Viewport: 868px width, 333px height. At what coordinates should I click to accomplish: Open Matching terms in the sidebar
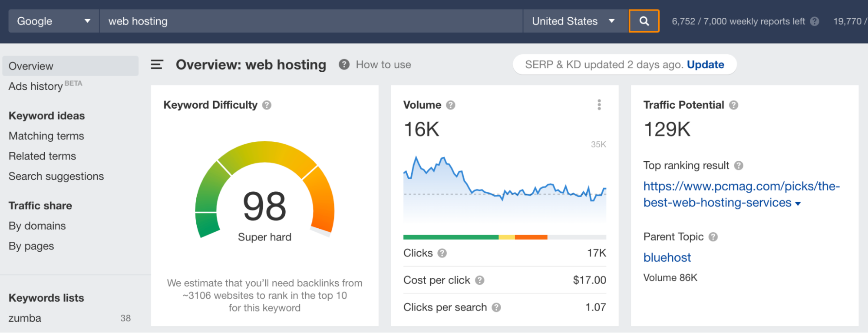coord(46,136)
